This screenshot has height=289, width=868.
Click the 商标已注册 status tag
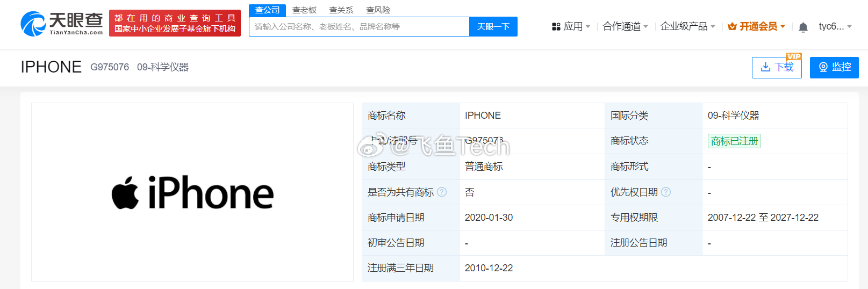click(734, 141)
